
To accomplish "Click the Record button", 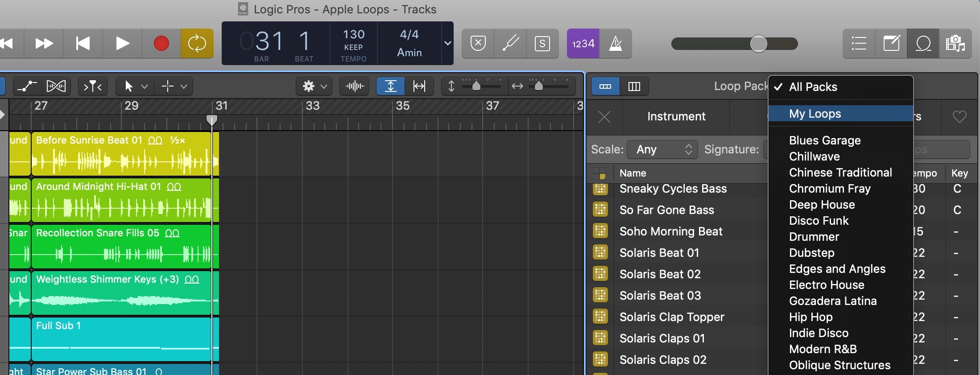I will click(161, 44).
